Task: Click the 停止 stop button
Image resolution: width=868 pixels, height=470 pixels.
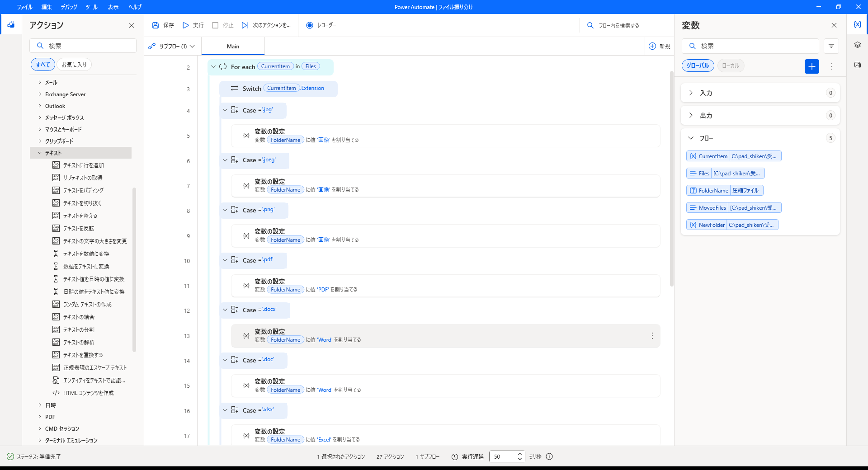Action: pos(223,25)
